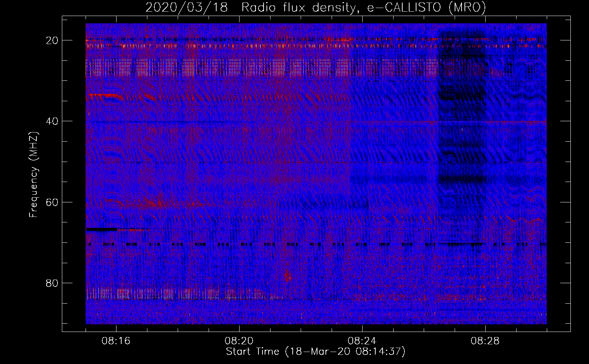The width and height of the screenshot is (589, 364).
Task: Click the '08:24' time tick label
Action: [362, 341]
